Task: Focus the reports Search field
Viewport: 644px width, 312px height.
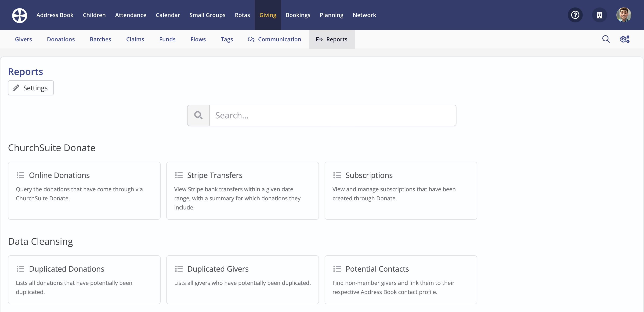Action: click(333, 115)
